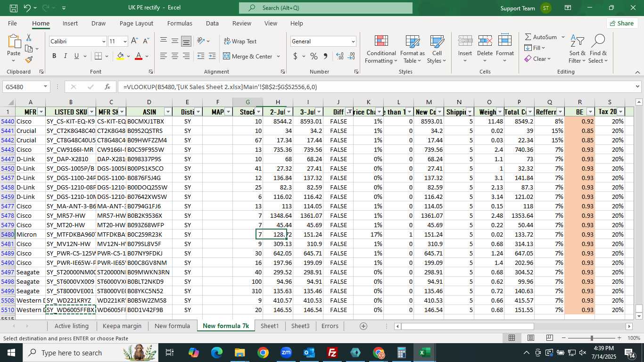This screenshot has height=362, width=644.
Task: Switch to Errors sheet tab
Action: point(330,326)
